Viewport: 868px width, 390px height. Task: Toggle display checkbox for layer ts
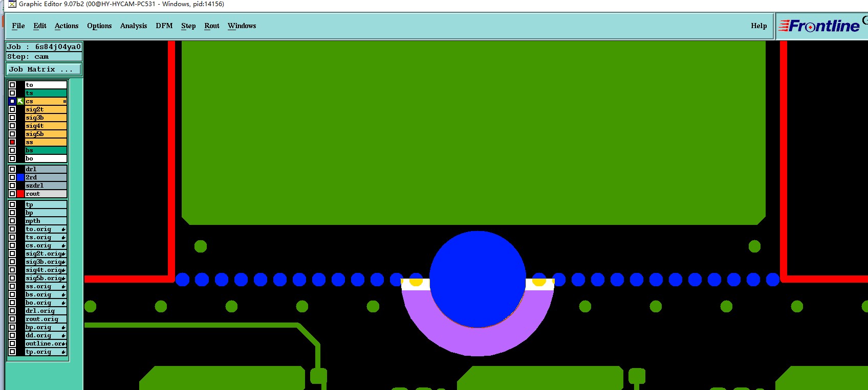coord(12,93)
